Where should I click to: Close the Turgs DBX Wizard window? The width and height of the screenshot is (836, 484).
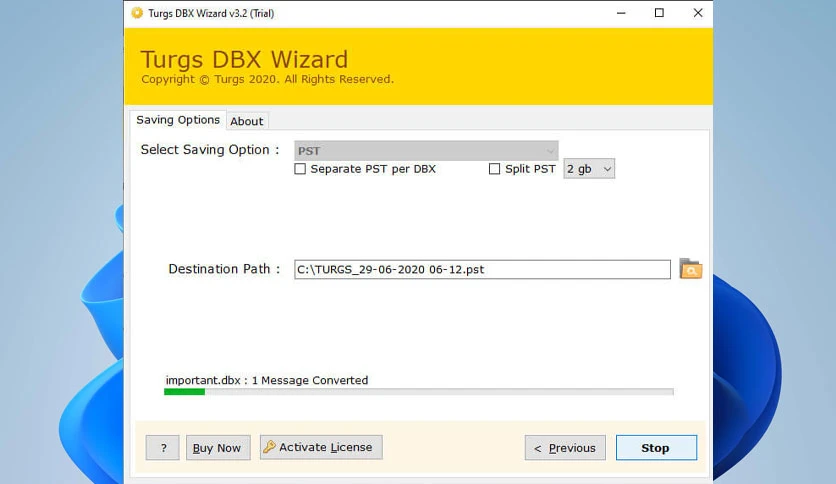698,13
